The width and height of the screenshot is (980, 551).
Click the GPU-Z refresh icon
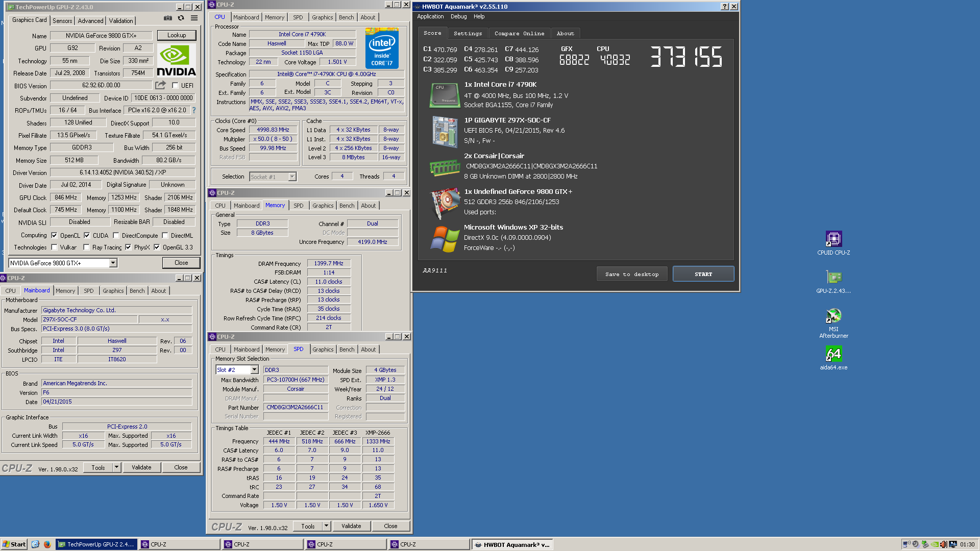pos(181,18)
